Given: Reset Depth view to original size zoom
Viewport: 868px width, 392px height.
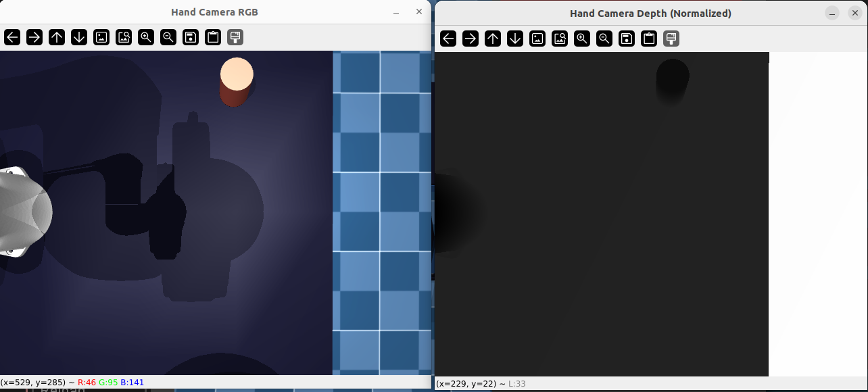Looking at the screenshot, I should pyautogui.click(x=537, y=39).
